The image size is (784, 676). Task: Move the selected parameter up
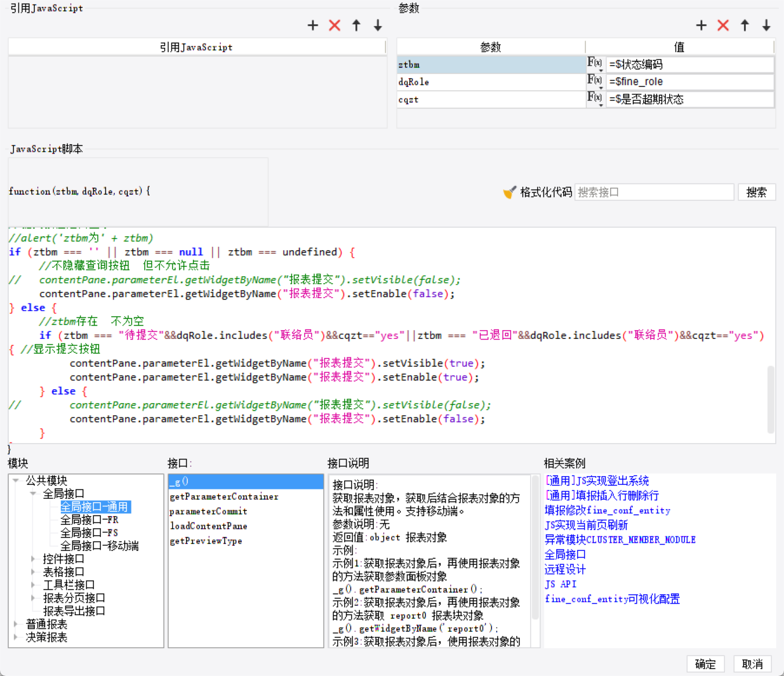(x=745, y=25)
